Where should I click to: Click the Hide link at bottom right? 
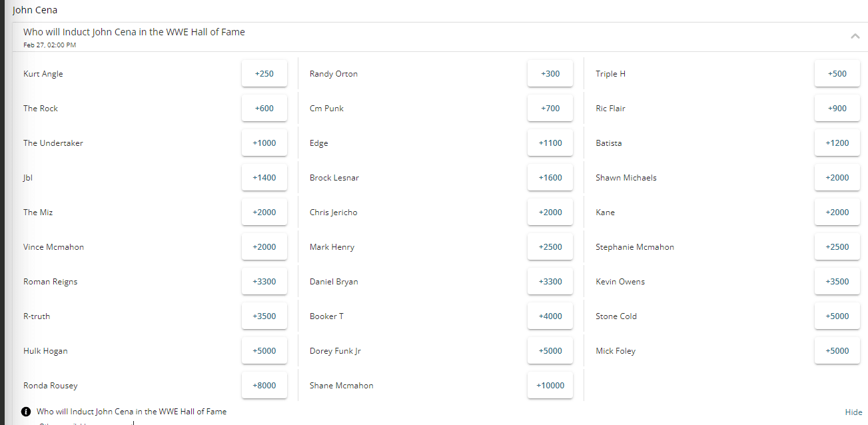tap(853, 412)
